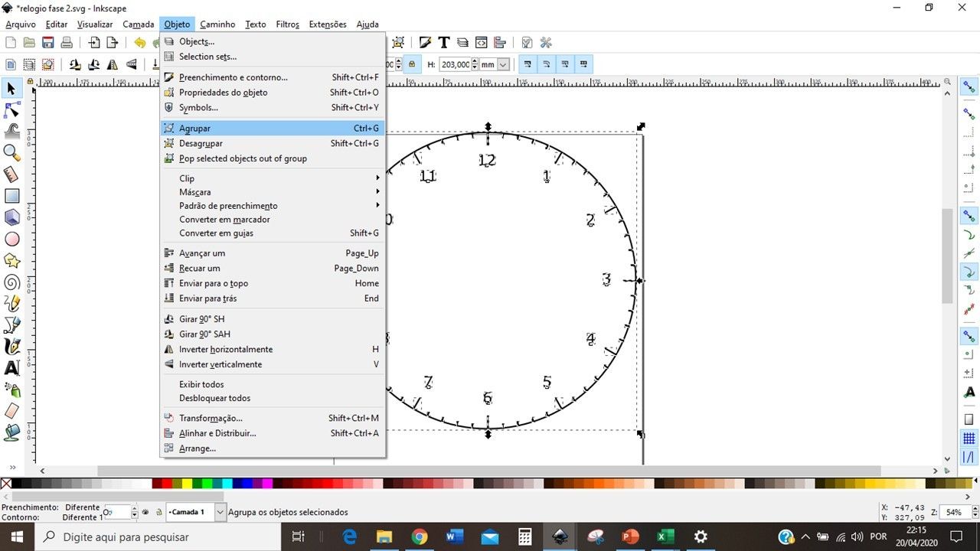980x551 pixels.
Task: Toggle scale rounded corners option
Action: pyautogui.click(x=547, y=65)
